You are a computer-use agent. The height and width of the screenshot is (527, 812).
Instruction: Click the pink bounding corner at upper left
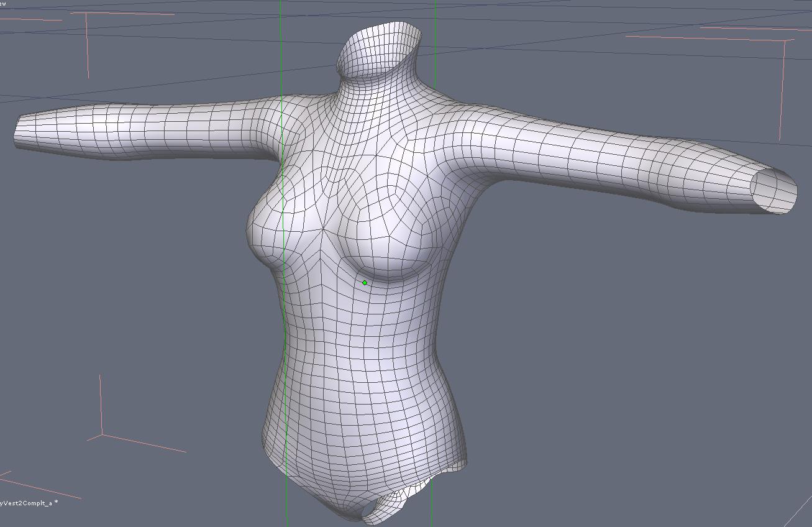86,14
